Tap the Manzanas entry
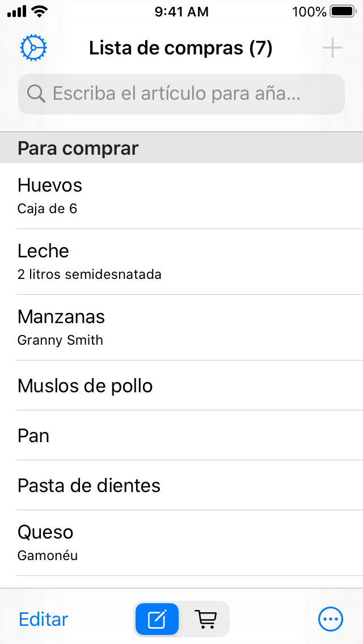Viewport: 363px width, 644px height. point(181,327)
